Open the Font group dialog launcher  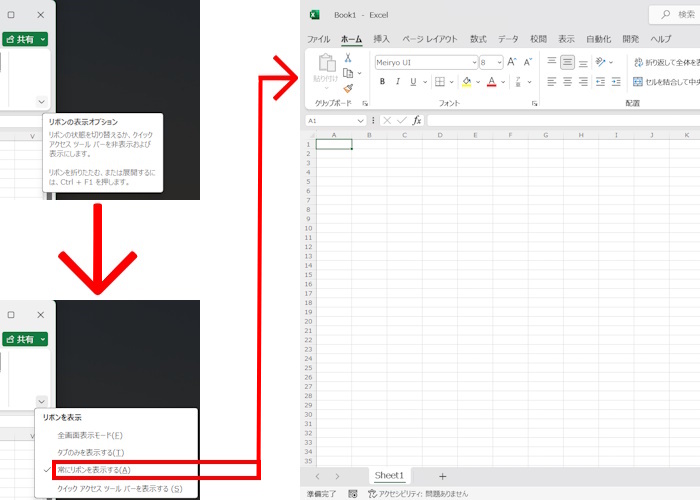point(534,104)
